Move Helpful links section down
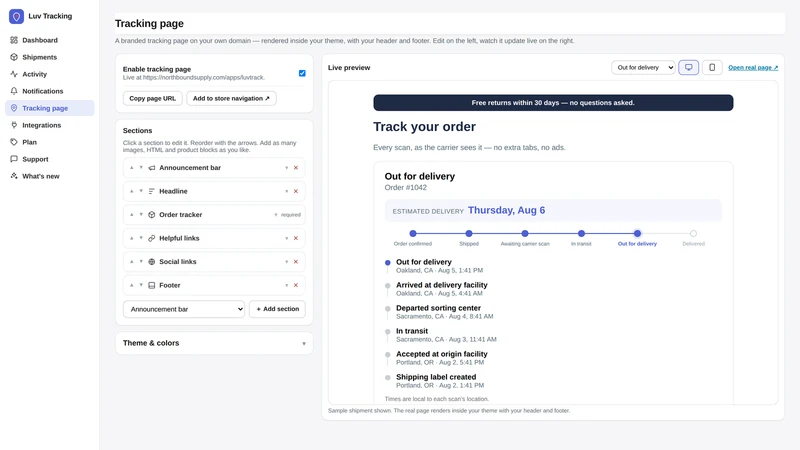 coord(141,238)
